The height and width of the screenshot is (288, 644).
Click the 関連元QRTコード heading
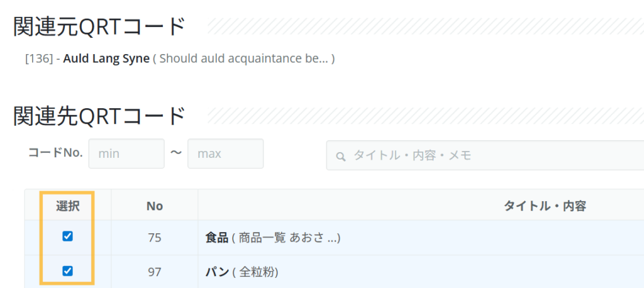[99, 27]
